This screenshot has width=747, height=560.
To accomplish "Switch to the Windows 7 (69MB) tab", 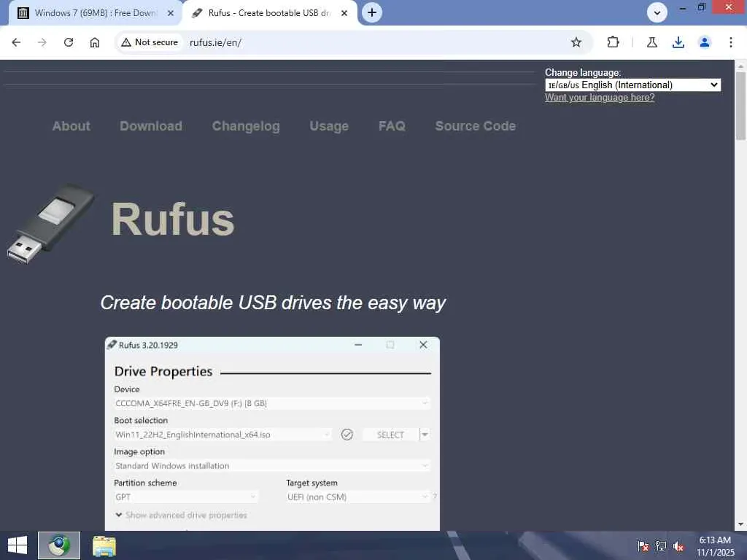I will pos(94,13).
